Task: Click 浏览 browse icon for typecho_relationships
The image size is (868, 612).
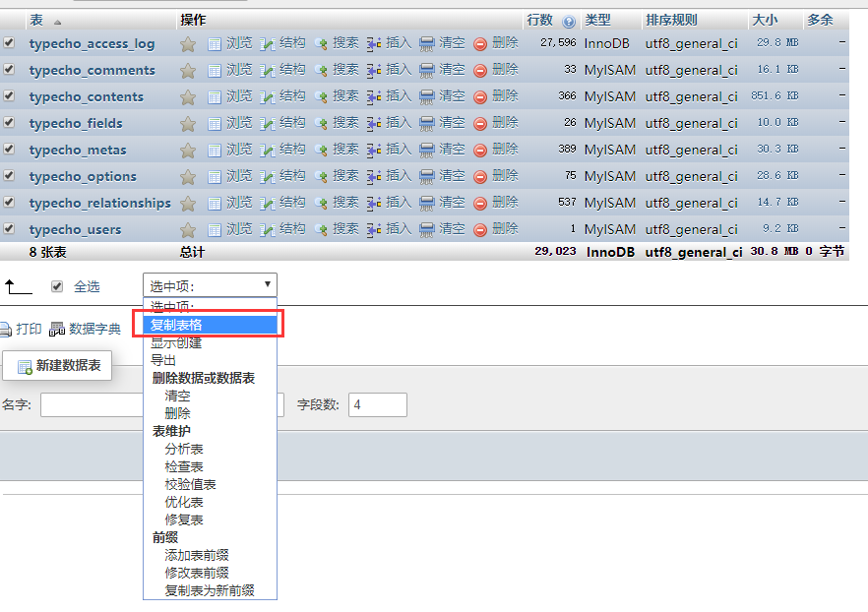Action: click(x=215, y=204)
